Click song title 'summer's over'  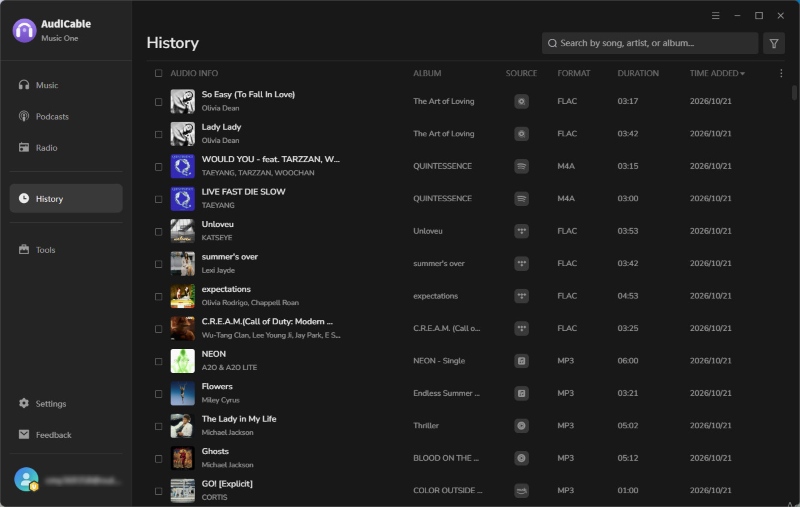230,257
